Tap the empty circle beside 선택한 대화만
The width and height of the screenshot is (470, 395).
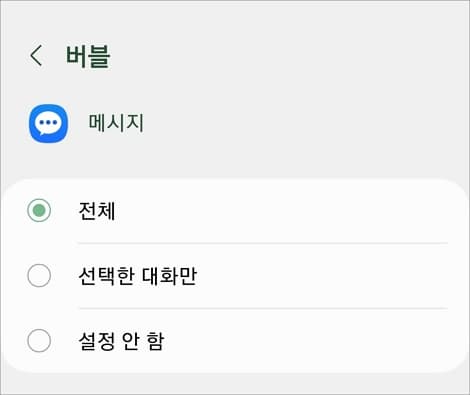pyautogui.click(x=39, y=275)
